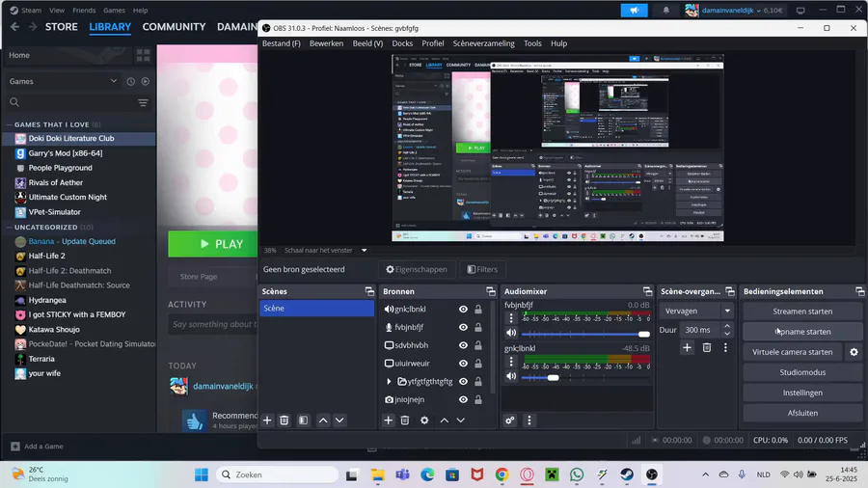
Task: Open Instellingen button
Action: (x=802, y=393)
